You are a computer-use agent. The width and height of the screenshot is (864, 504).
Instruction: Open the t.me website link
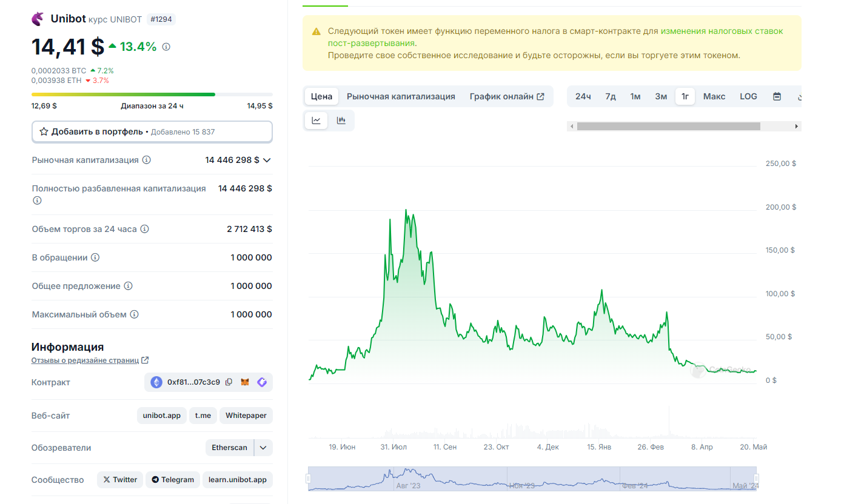(x=203, y=416)
